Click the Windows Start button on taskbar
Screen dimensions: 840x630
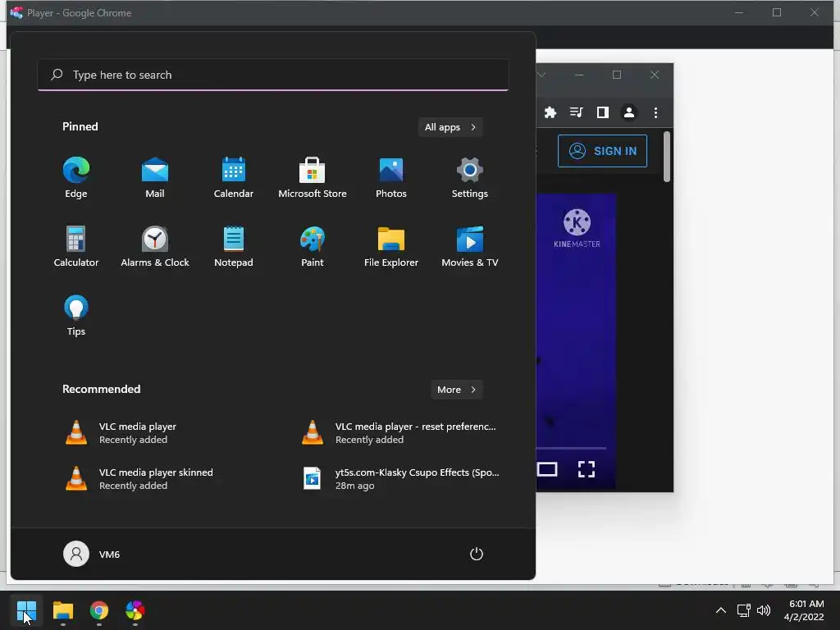coord(26,610)
